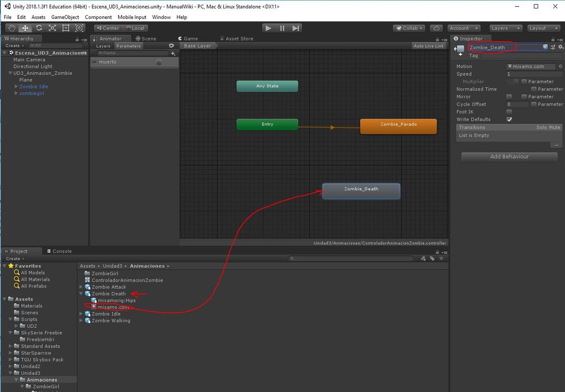The width and height of the screenshot is (565, 392).
Task: Click search by type icon in Project
Action: tap(423, 258)
